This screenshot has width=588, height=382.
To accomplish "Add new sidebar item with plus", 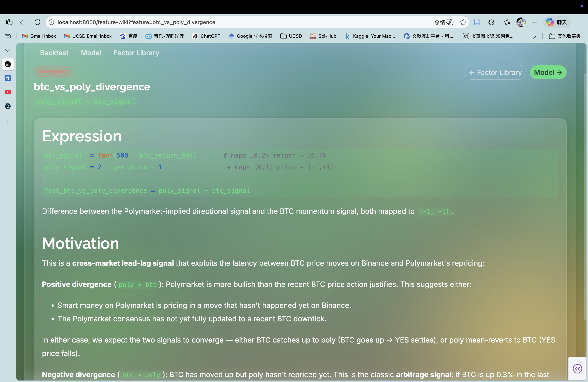I will [x=8, y=122].
